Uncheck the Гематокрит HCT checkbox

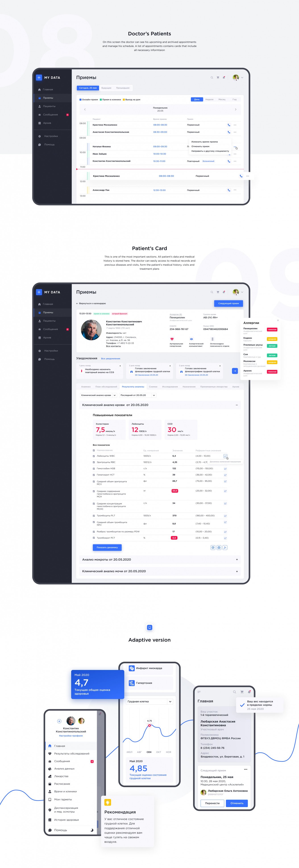[x=94, y=475]
